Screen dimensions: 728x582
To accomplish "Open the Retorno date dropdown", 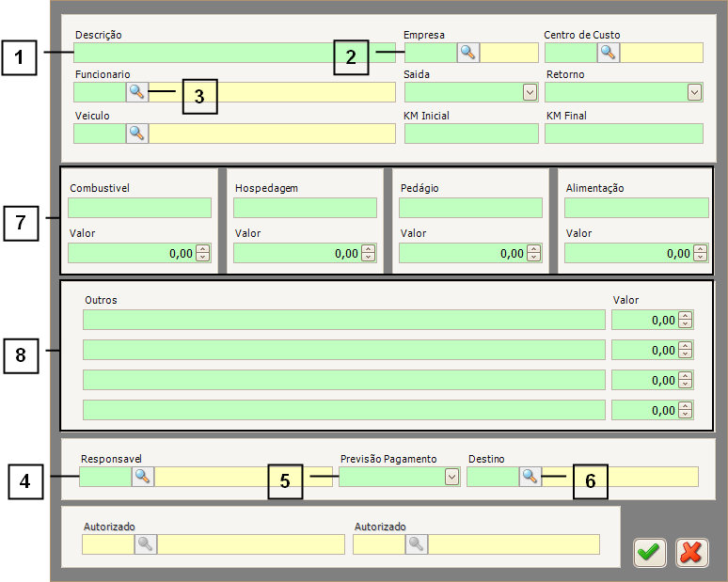I will point(694,92).
